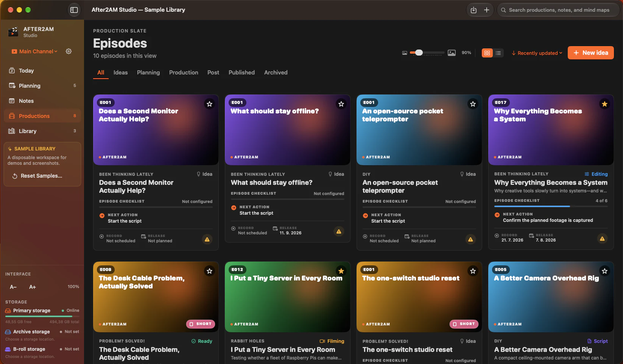Screen dimensions: 623x364
Task: Click warning icon on teleprompter card
Action: click(x=470, y=239)
